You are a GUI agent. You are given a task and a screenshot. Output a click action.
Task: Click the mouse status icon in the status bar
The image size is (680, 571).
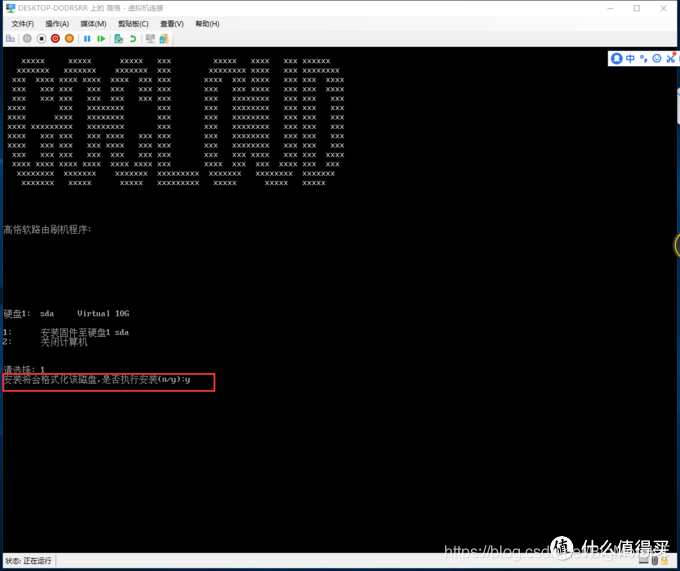point(654,561)
